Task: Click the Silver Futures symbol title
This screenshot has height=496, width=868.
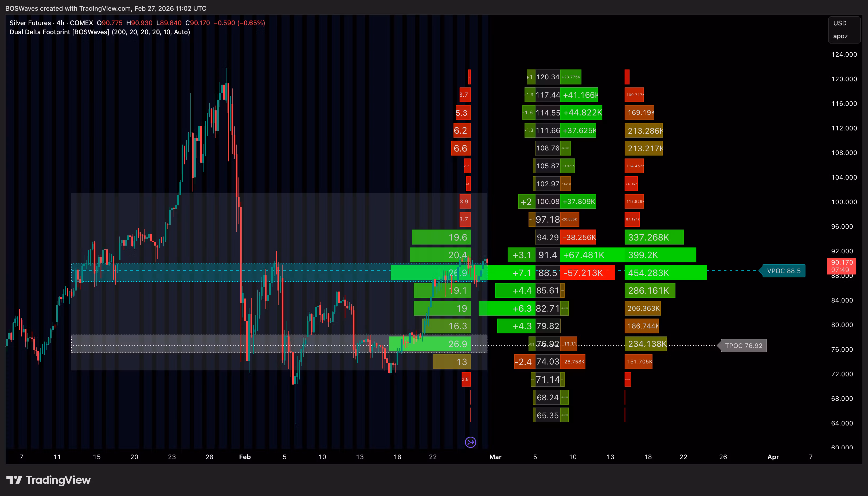Action: [30, 23]
